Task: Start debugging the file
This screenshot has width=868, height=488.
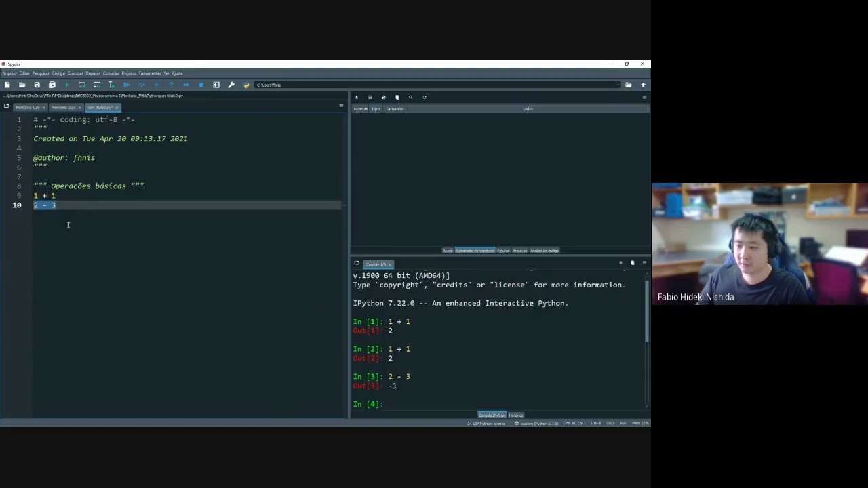Action: (126, 85)
